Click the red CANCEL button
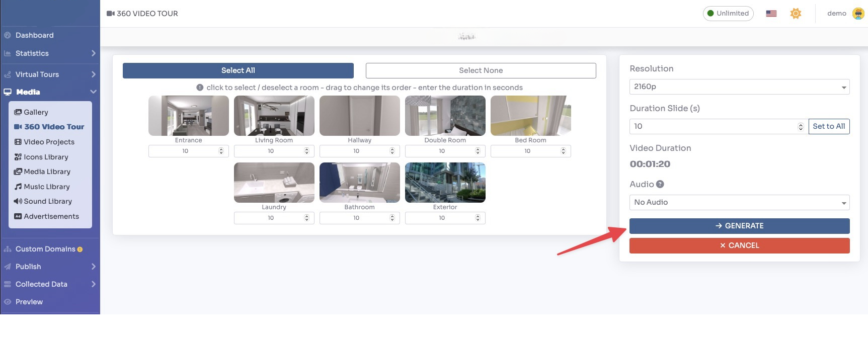868x338 pixels. (x=739, y=245)
